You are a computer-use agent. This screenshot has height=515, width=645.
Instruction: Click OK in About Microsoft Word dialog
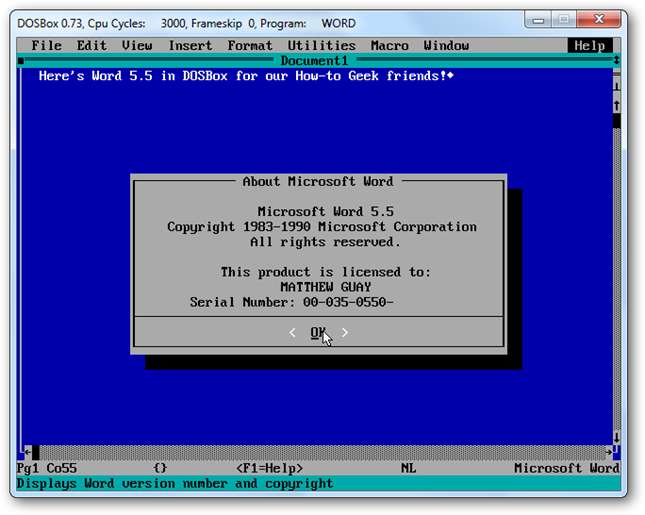pyautogui.click(x=318, y=332)
